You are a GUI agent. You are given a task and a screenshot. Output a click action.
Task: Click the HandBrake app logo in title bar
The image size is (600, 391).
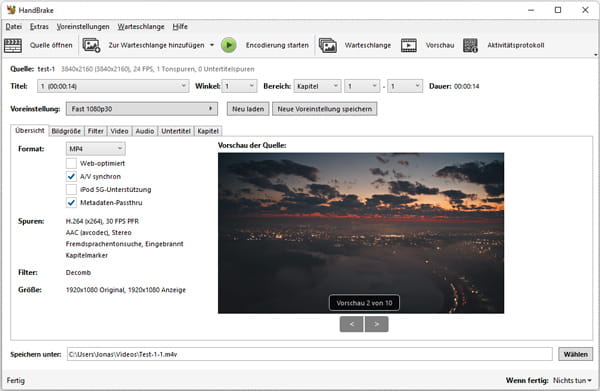(11, 10)
